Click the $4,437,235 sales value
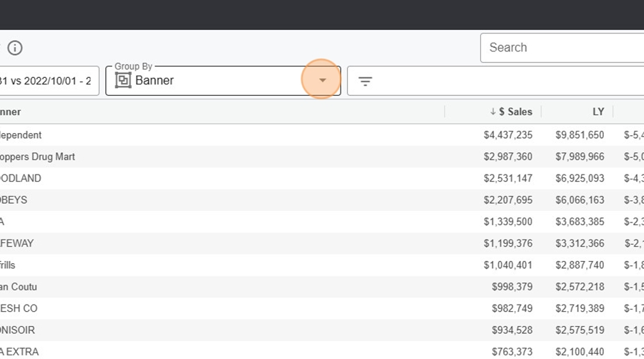The height and width of the screenshot is (359, 644). click(x=507, y=135)
